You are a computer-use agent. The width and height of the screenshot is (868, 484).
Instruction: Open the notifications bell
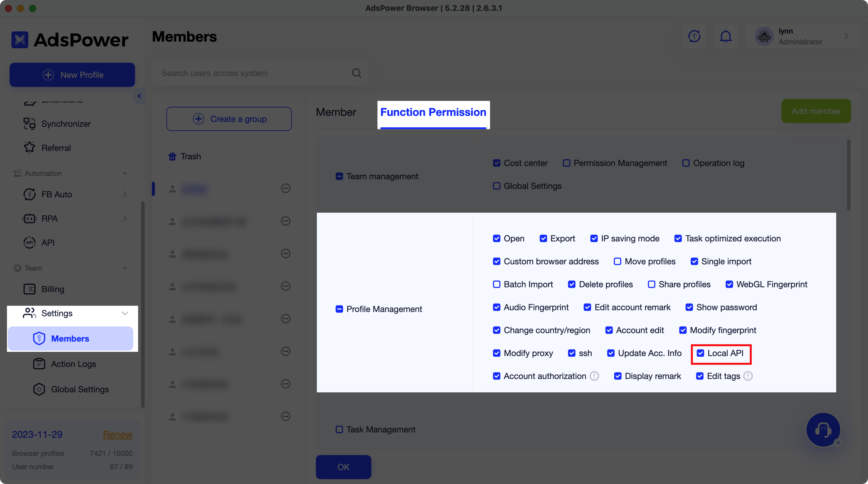726,37
